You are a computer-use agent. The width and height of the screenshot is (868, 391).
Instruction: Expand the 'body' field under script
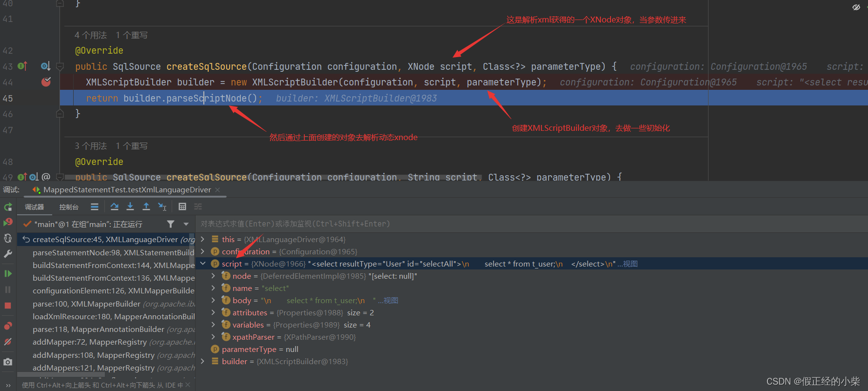coord(213,300)
